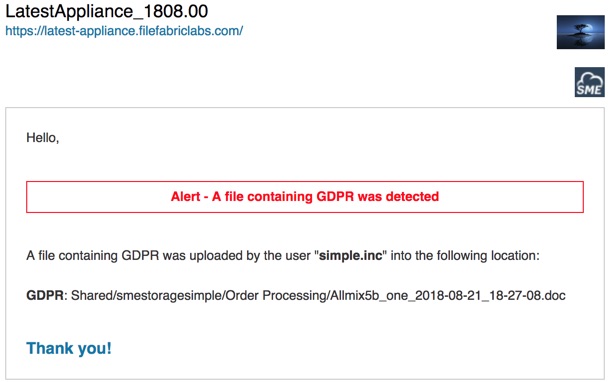
Task: Open the latest-appliance.filefabriclabs.com link
Action: point(124,30)
